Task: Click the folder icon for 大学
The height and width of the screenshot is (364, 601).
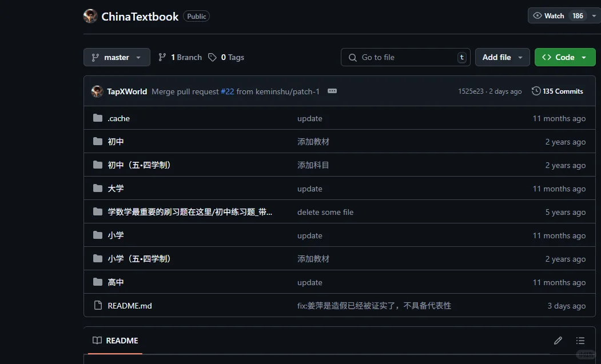Action: (98, 188)
